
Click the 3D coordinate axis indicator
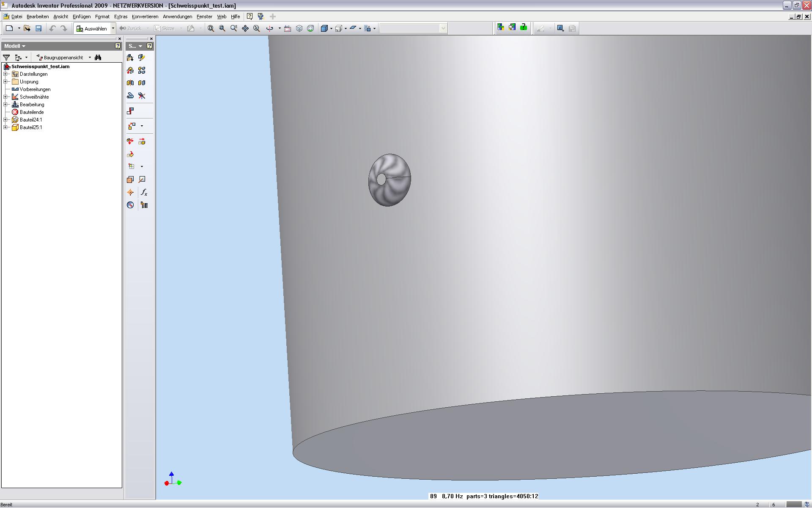(173, 480)
